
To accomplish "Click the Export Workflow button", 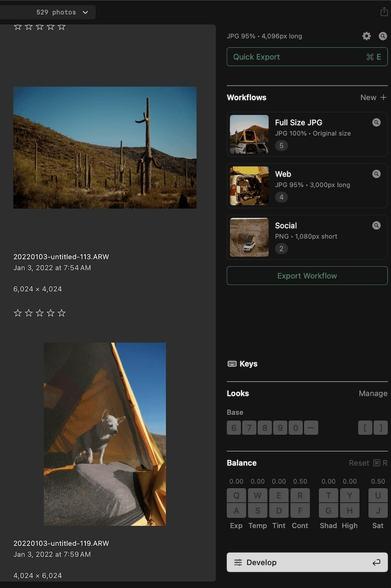I will point(307,276).
